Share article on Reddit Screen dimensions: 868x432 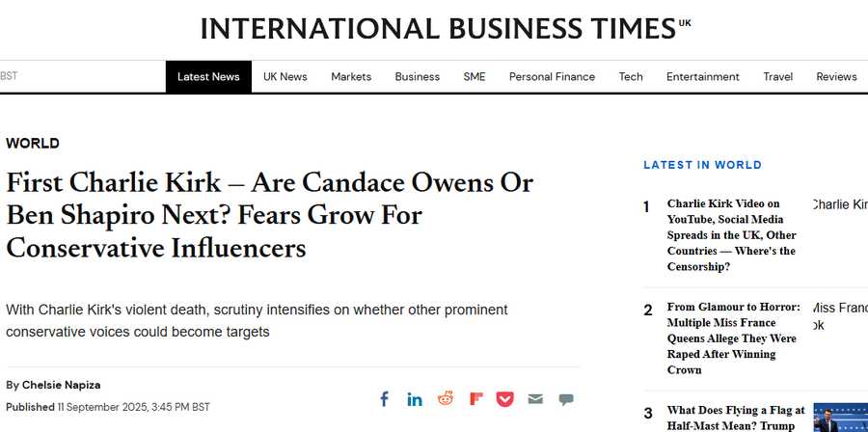click(x=445, y=399)
